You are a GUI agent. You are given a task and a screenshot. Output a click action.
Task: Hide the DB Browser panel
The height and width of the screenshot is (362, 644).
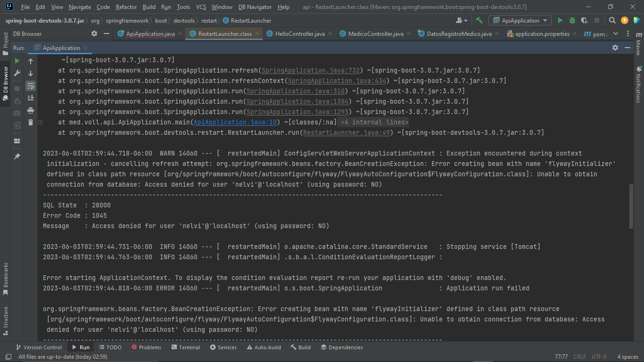coord(106,33)
